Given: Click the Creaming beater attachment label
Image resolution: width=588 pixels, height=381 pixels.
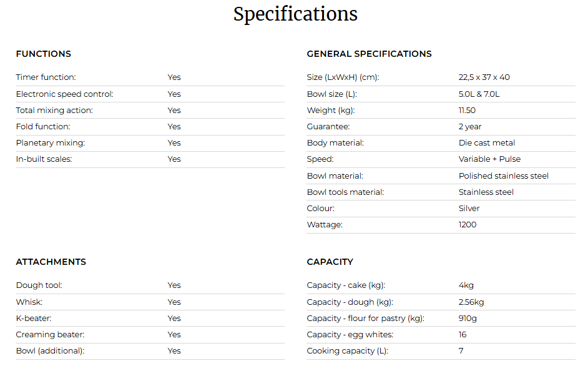Looking at the screenshot, I should [51, 335].
